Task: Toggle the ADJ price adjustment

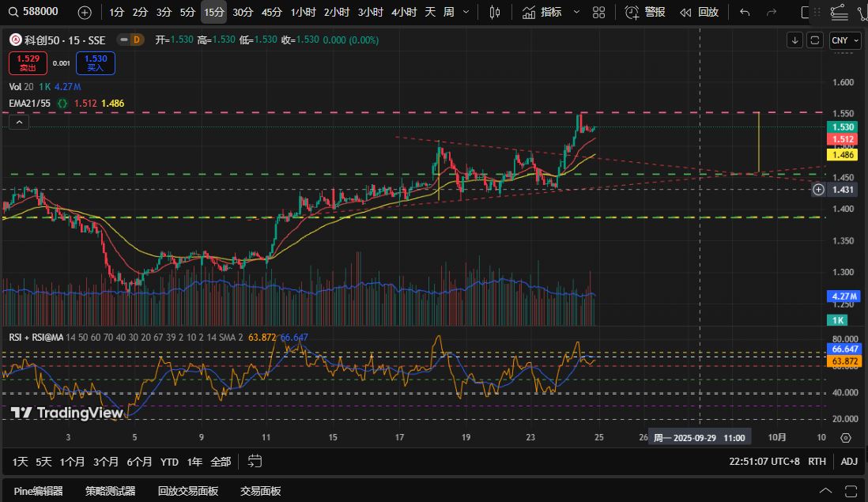Action: click(x=848, y=461)
